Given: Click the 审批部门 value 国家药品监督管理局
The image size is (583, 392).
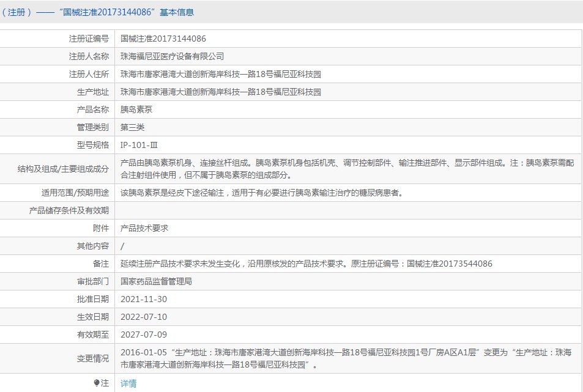Looking at the screenshot, I should tap(156, 282).
